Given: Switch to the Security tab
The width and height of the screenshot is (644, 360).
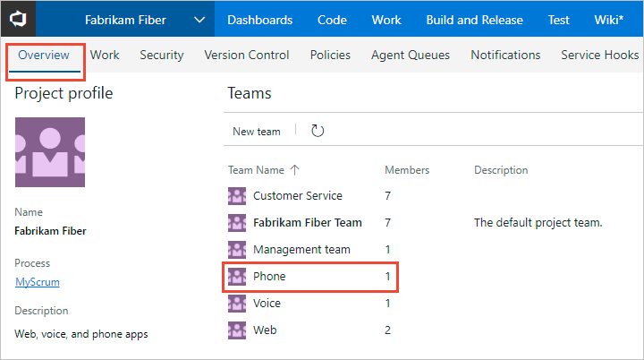Looking at the screenshot, I should click(161, 56).
